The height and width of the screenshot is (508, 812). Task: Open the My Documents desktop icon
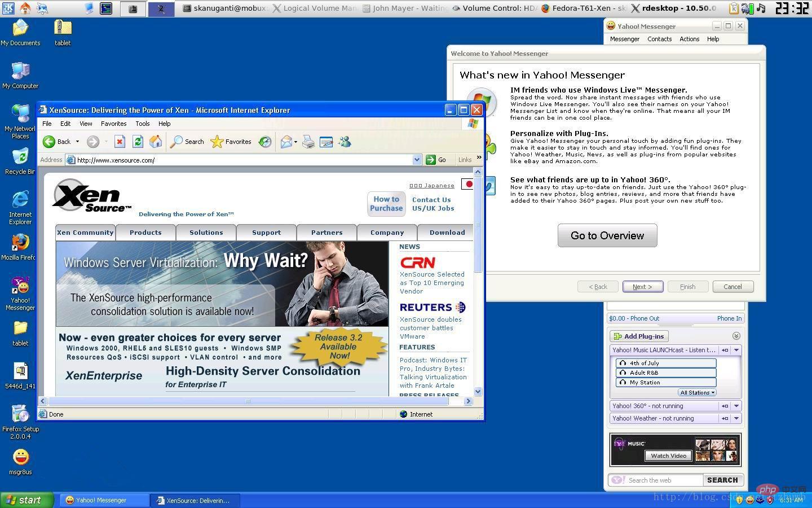tap(20, 33)
